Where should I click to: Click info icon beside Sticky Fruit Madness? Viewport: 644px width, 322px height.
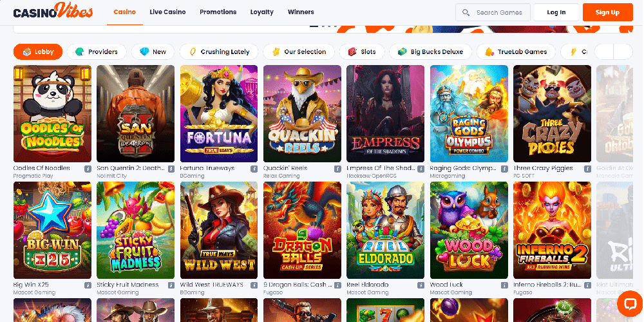[171, 285]
